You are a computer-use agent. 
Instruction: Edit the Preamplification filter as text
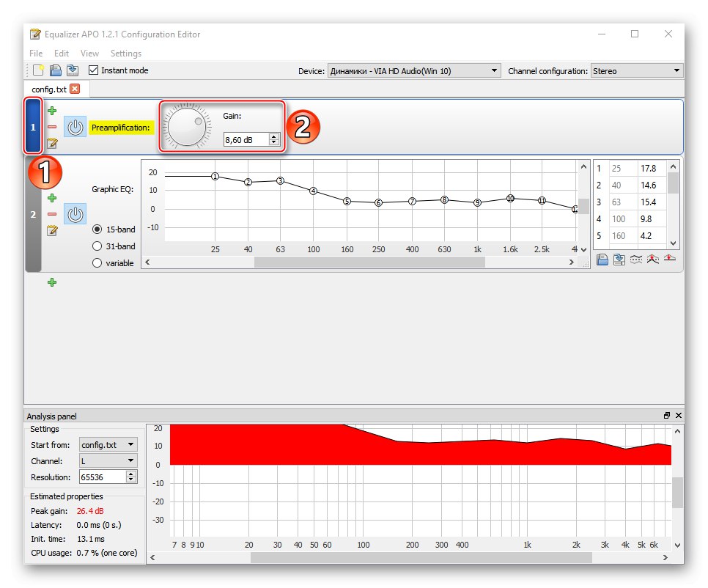pyautogui.click(x=52, y=143)
